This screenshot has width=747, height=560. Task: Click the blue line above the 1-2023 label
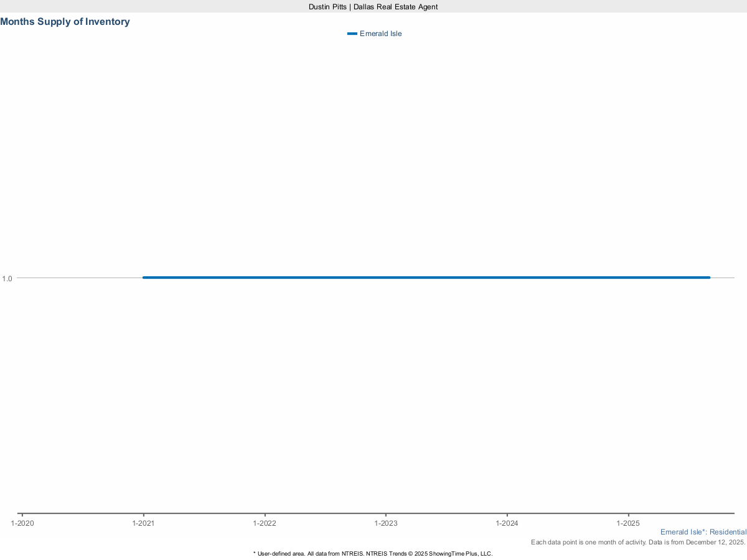click(x=386, y=278)
